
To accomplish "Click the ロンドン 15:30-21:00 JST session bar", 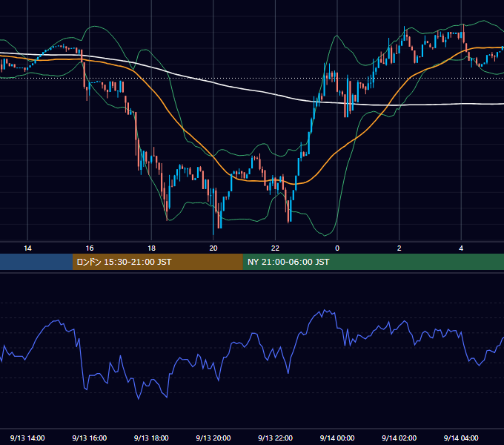I will [x=157, y=262].
